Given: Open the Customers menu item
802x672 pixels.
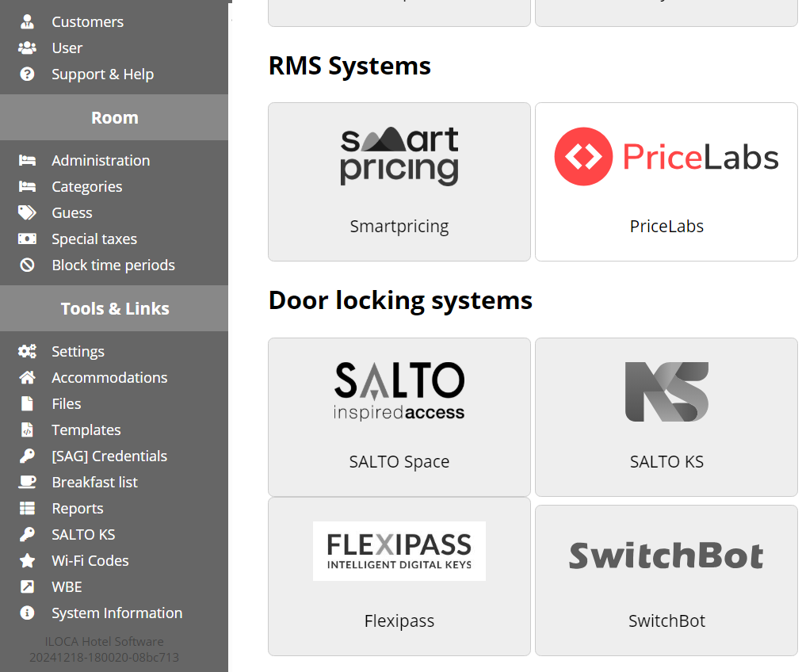Looking at the screenshot, I should (x=87, y=22).
